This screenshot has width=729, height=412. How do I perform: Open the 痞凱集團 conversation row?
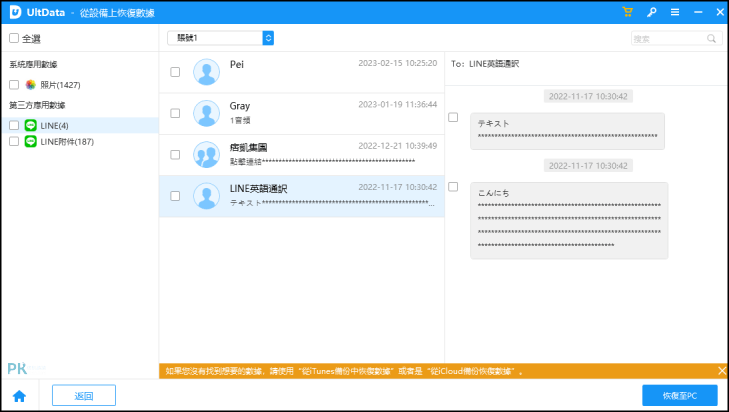coord(302,155)
